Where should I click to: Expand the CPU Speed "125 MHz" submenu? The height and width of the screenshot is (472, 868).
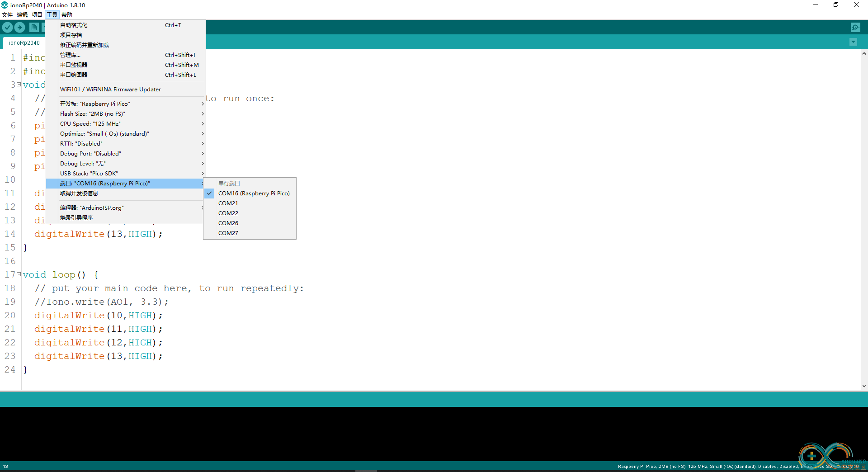click(126, 124)
